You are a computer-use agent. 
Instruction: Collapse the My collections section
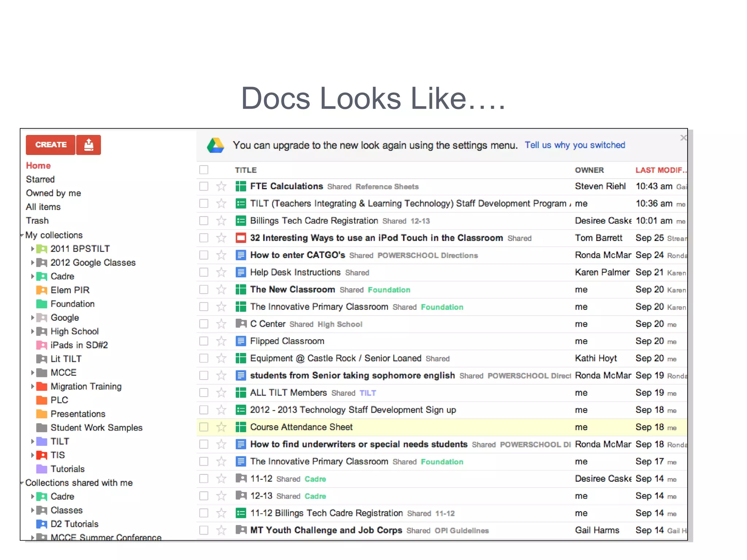22,235
